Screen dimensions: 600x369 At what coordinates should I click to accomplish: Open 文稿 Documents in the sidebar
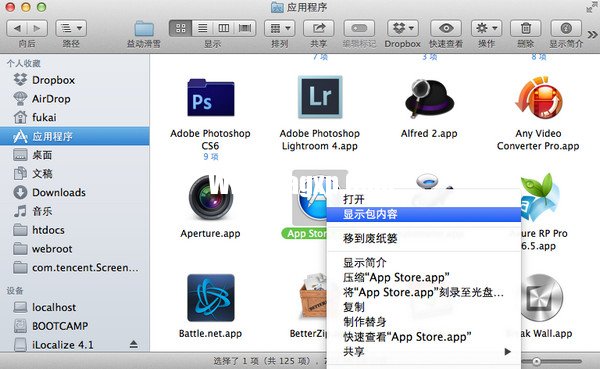[75, 174]
